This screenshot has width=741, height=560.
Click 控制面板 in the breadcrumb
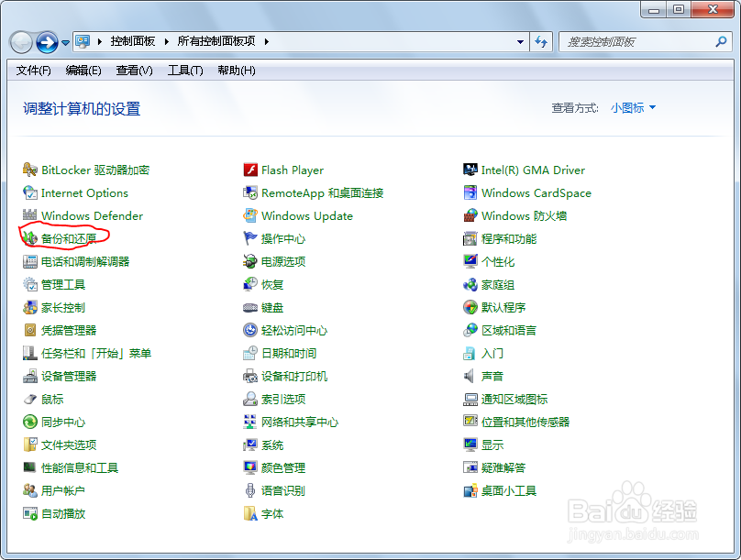(134, 41)
